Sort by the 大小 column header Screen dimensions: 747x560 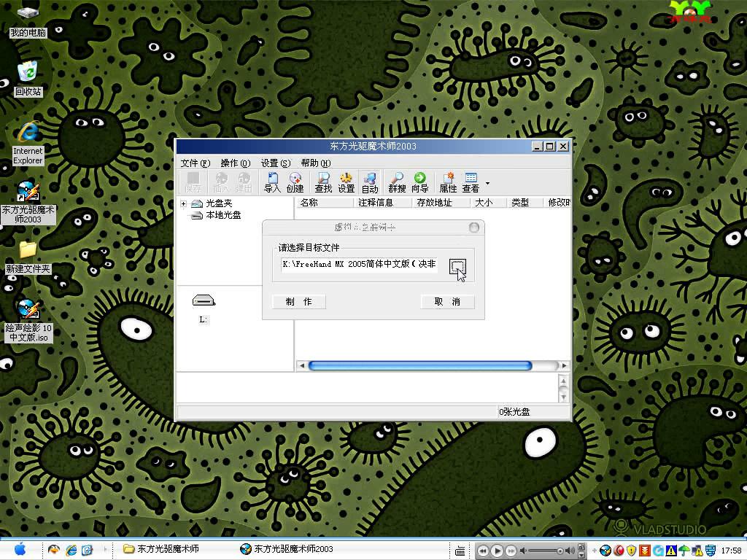(x=488, y=203)
